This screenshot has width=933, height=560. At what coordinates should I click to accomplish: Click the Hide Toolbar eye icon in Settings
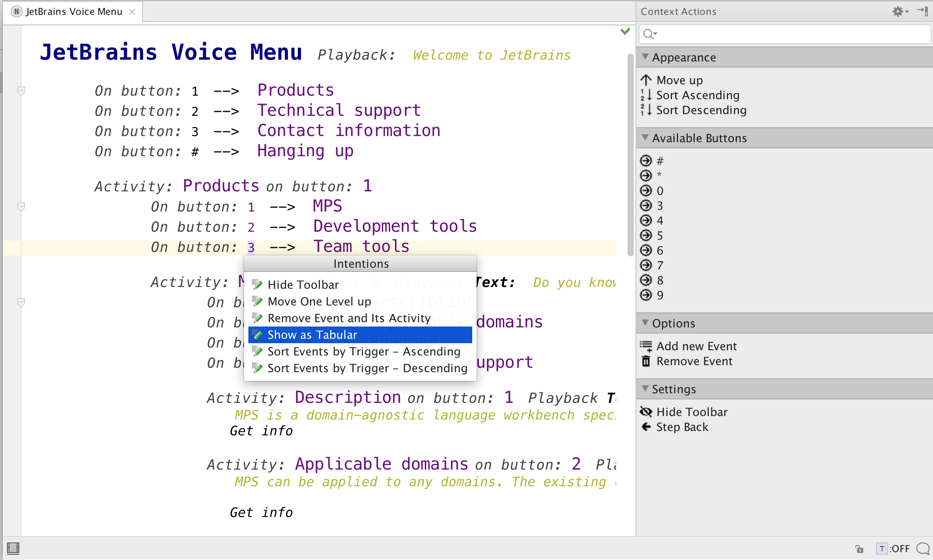tap(646, 412)
